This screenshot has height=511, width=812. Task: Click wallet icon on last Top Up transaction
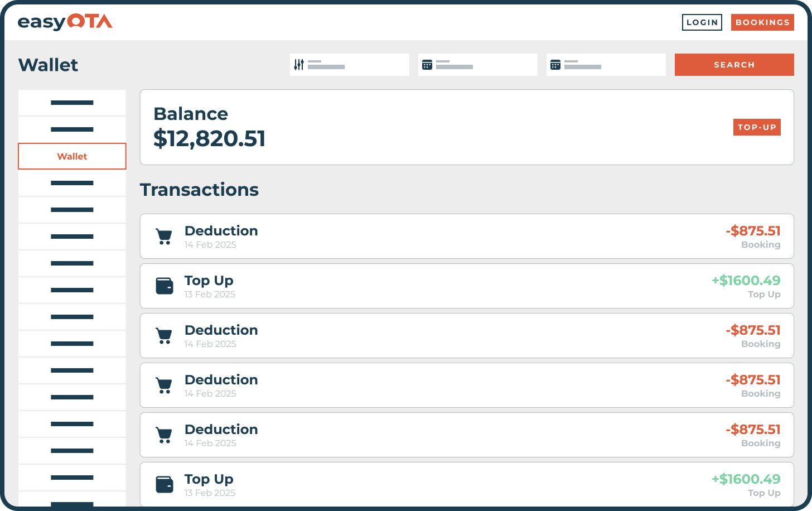(x=164, y=485)
